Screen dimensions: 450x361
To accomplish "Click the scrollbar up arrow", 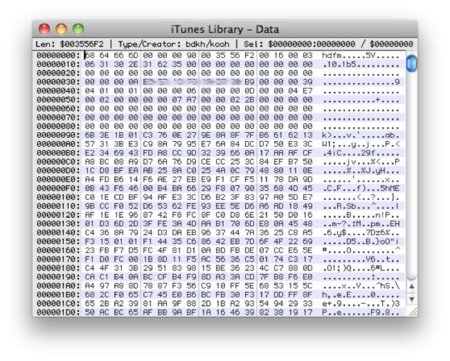I will pos(412,286).
